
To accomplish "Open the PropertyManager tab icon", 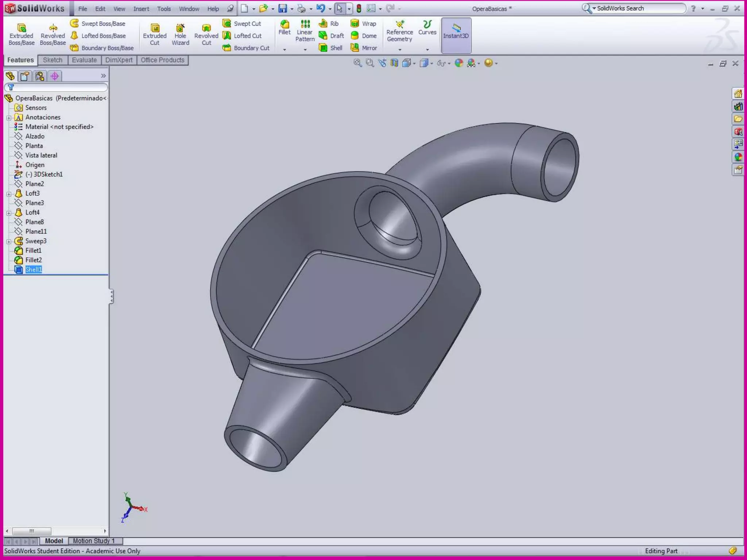I will coord(25,76).
